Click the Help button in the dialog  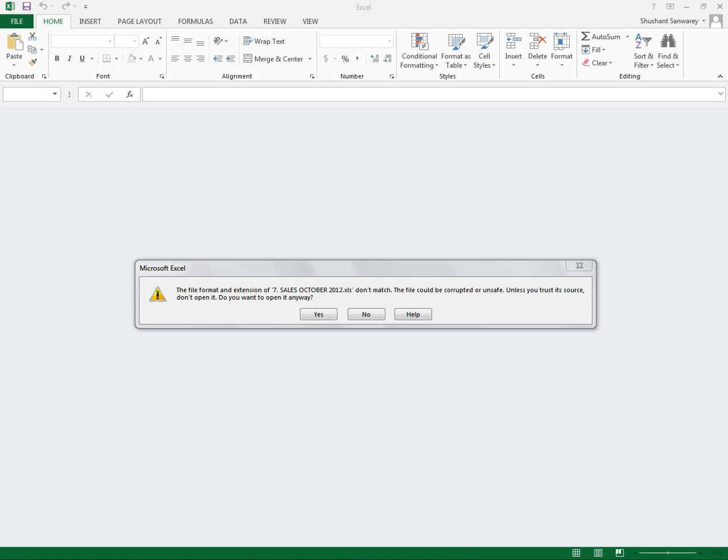413,314
